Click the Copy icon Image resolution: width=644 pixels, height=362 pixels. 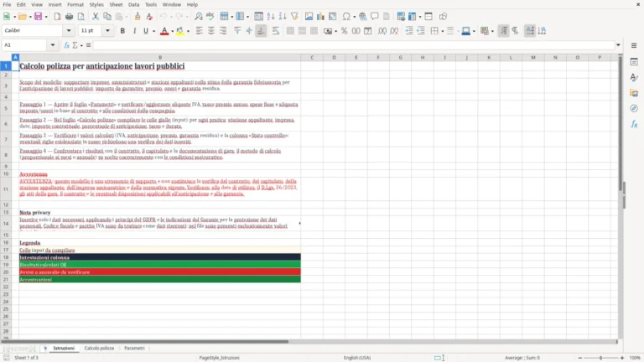tap(107, 17)
